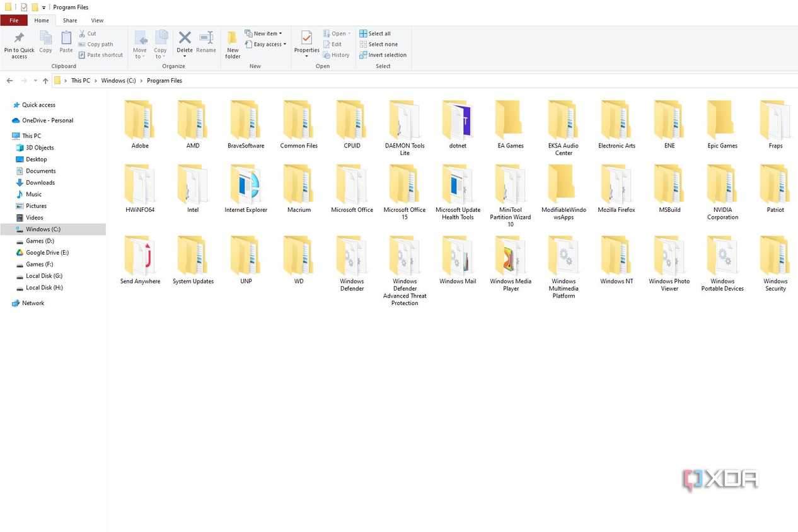Select the EA Games folder
Viewport: 798px width, 532px height.
pos(511,124)
